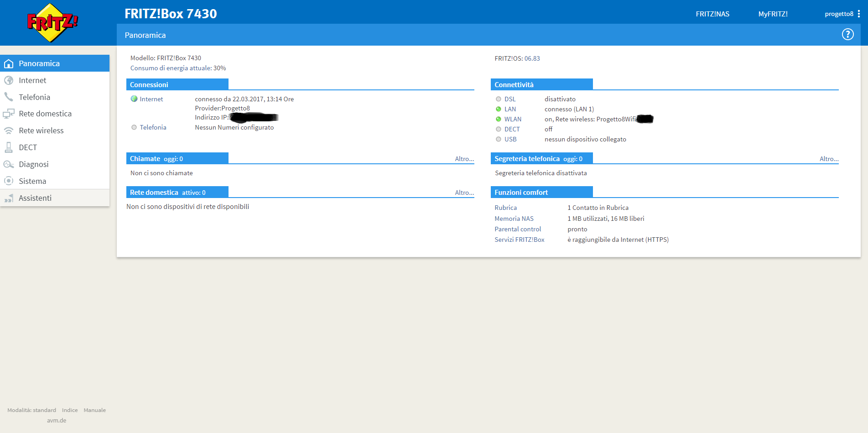Open the FRITZ!NAS link

coord(712,14)
